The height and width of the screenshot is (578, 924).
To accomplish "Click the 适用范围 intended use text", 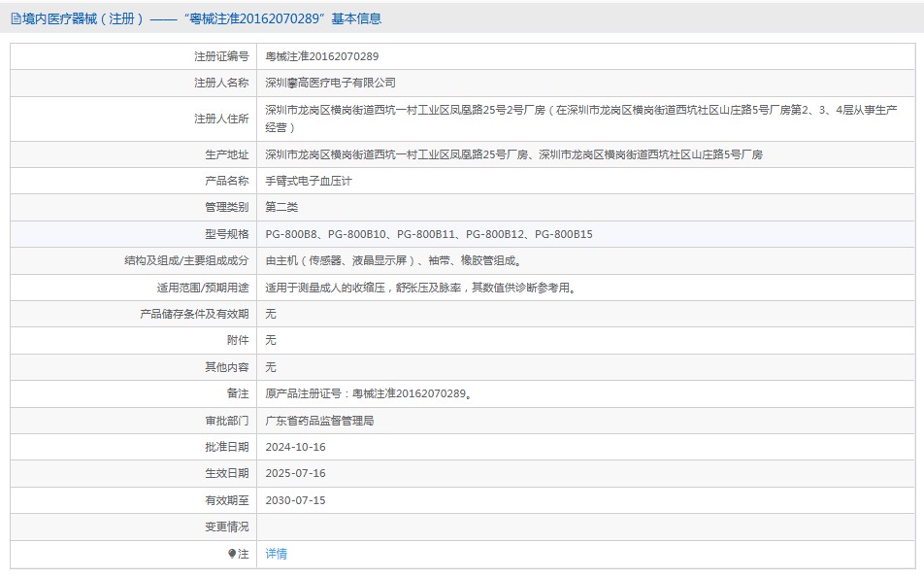I will click(x=420, y=288).
